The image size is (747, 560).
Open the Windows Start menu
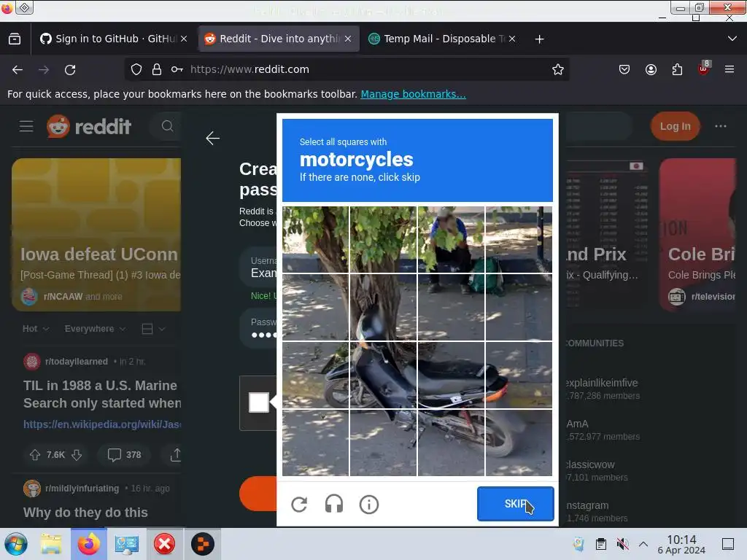16,544
